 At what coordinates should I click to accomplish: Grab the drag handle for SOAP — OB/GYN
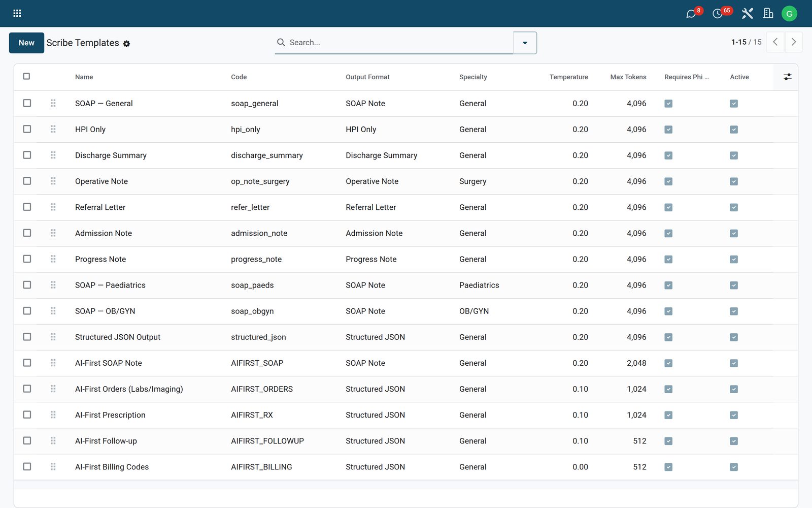(x=53, y=310)
